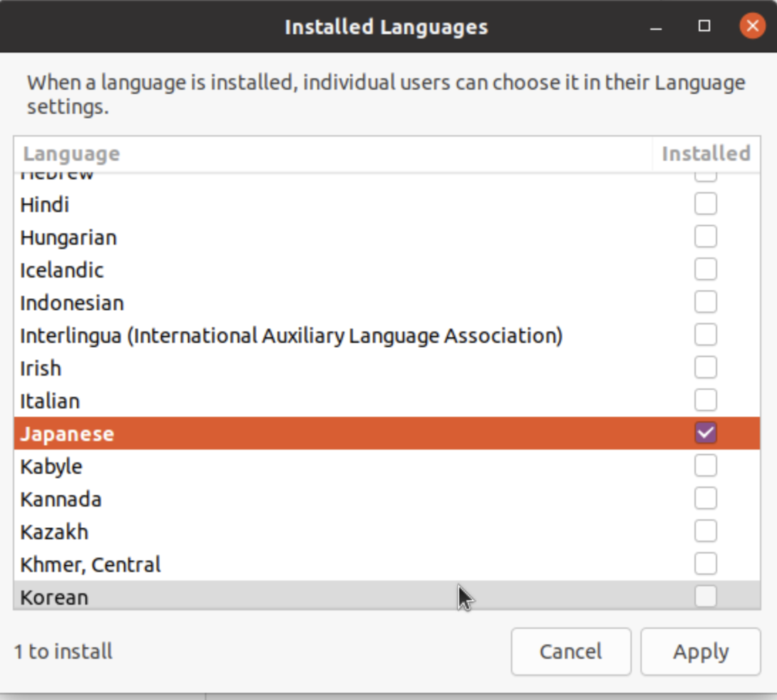Screen dimensions: 777x700
Task: Click the Apply button
Action: pyautogui.click(x=700, y=651)
